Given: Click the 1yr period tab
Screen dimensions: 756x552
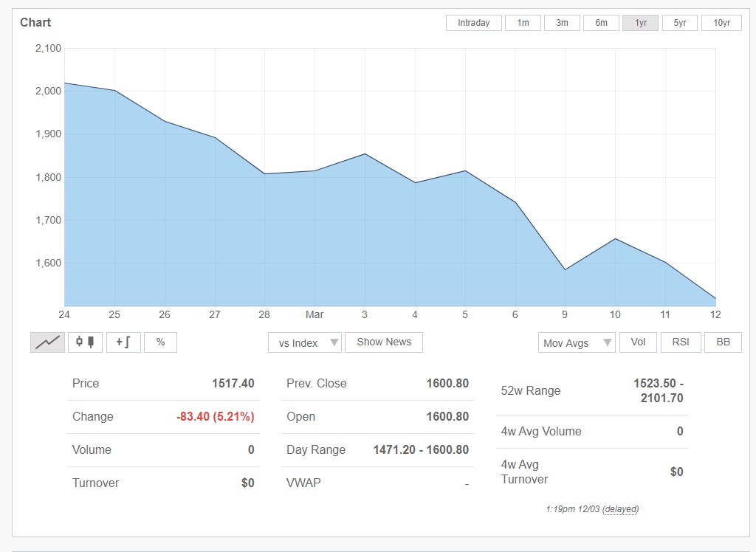Looking at the screenshot, I should pyautogui.click(x=640, y=23).
